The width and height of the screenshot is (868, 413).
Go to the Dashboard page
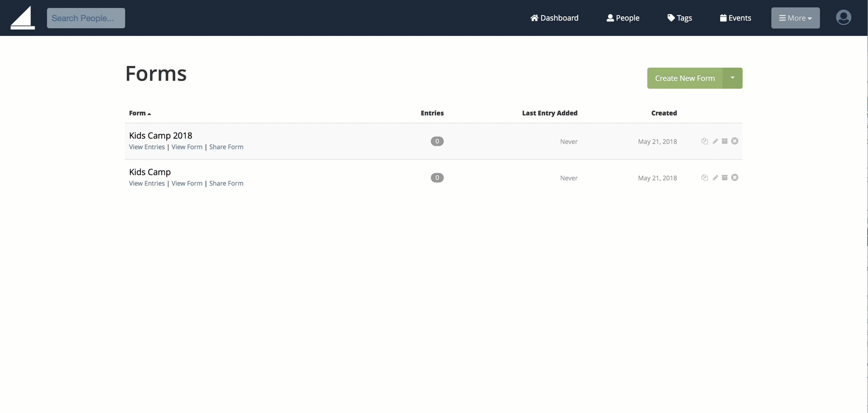pos(554,18)
